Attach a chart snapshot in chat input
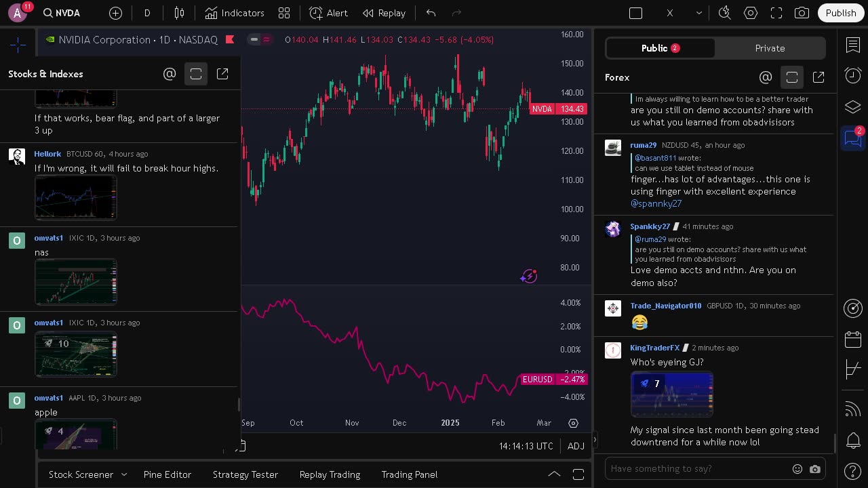 (x=815, y=469)
